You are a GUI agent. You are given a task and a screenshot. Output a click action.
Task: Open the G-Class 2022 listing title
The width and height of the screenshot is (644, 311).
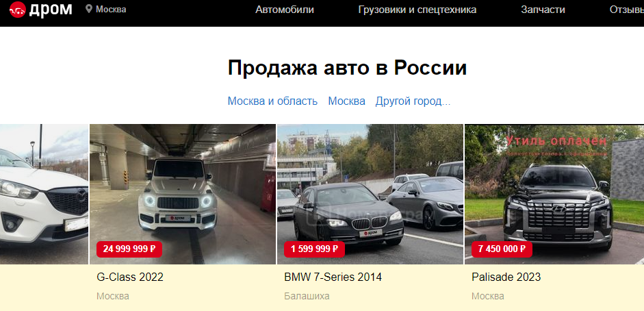[x=130, y=277]
